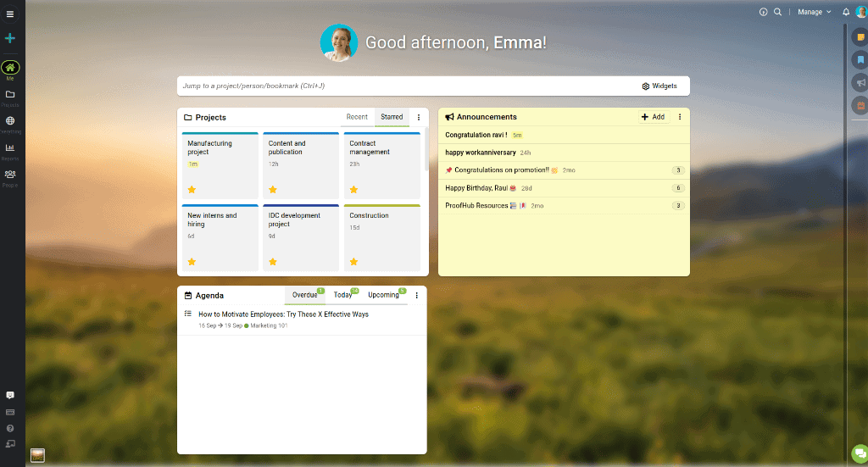Switch to Today agenda tab

click(x=343, y=295)
